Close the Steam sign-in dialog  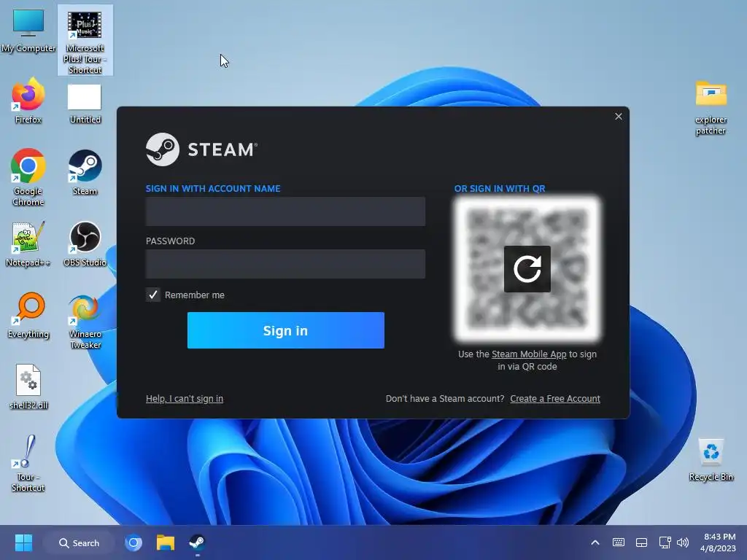click(619, 116)
